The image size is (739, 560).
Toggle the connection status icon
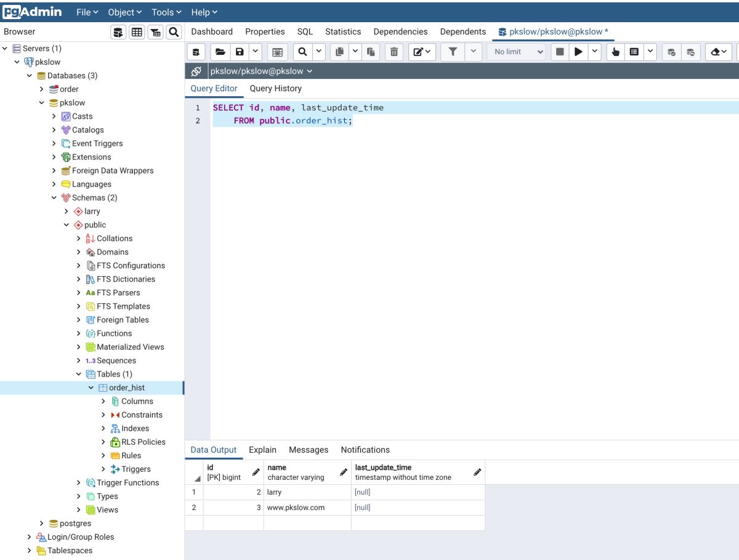[196, 71]
